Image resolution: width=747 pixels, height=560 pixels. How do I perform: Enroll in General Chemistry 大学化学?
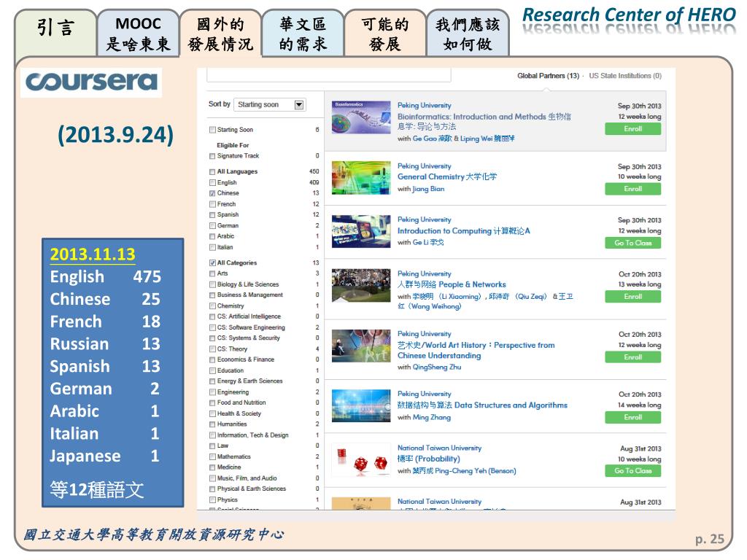632,189
